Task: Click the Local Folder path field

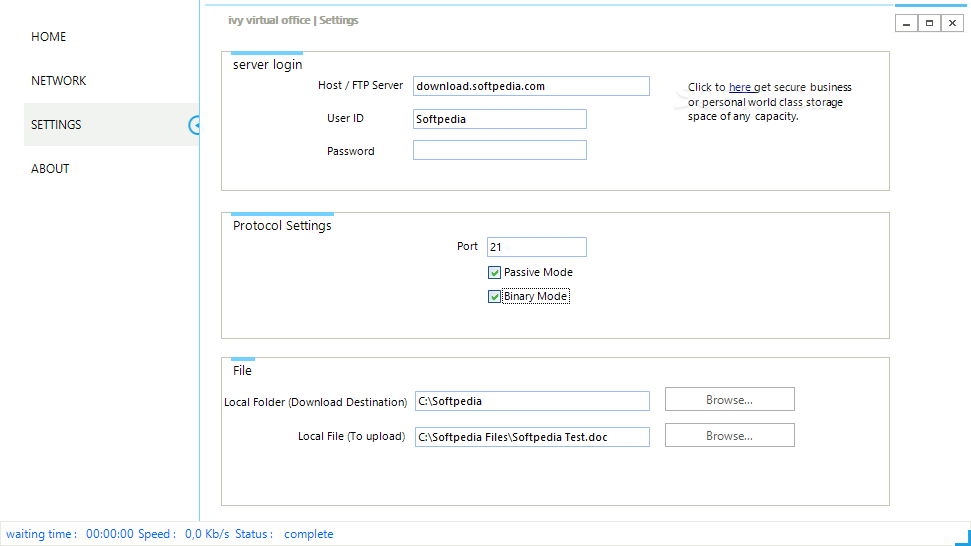Action: click(532, 401)
